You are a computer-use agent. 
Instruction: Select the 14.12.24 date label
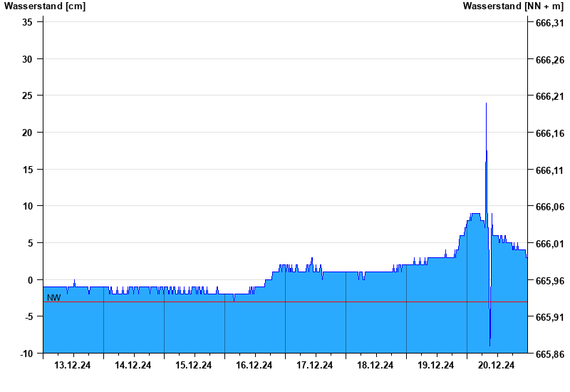coord(133,366)
